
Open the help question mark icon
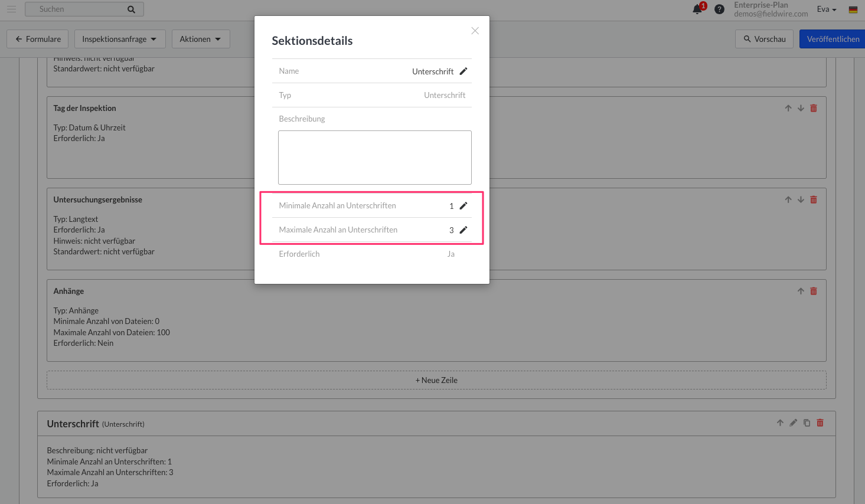[x=719, y=9]
